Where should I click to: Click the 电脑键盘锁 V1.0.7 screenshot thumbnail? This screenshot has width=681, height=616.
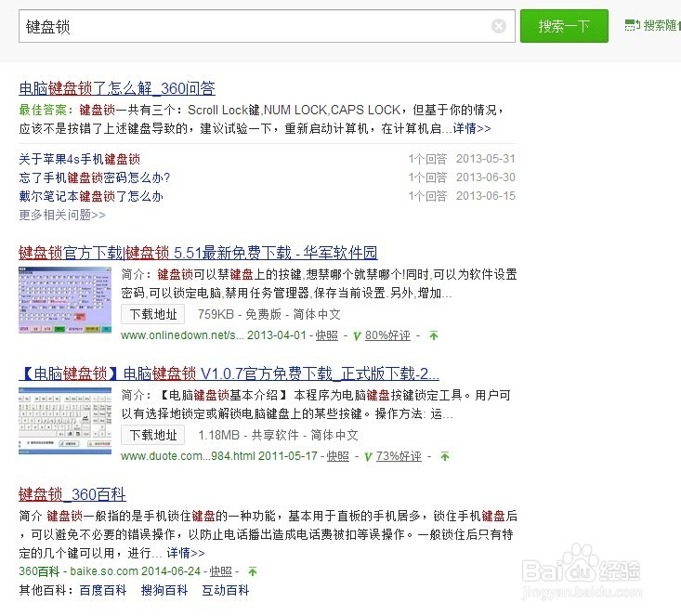point(65,421)
